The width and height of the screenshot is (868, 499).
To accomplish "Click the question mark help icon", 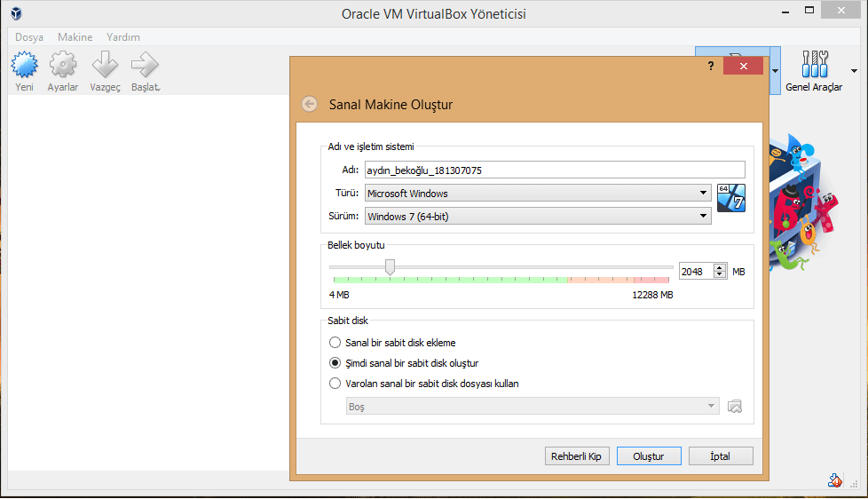I will [711, 66].
